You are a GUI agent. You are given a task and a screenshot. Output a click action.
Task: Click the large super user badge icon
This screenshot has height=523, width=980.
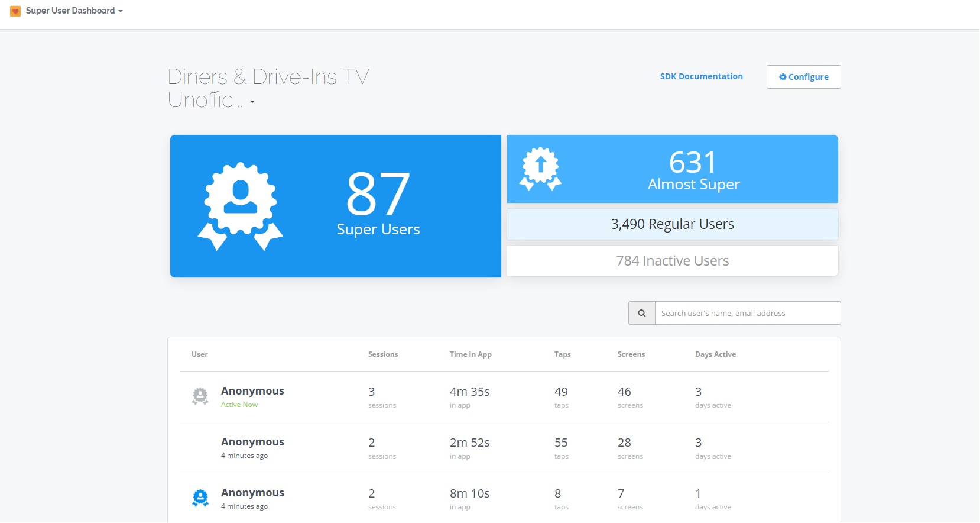pos(240,206)
